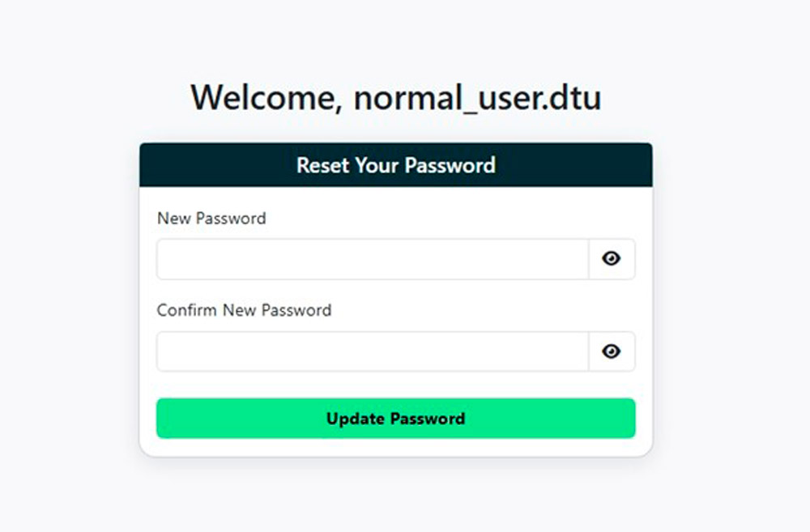The height and width of the screenshot is (532, 810).
Task: Focus the New Password input field
Action: pos(373,259)
